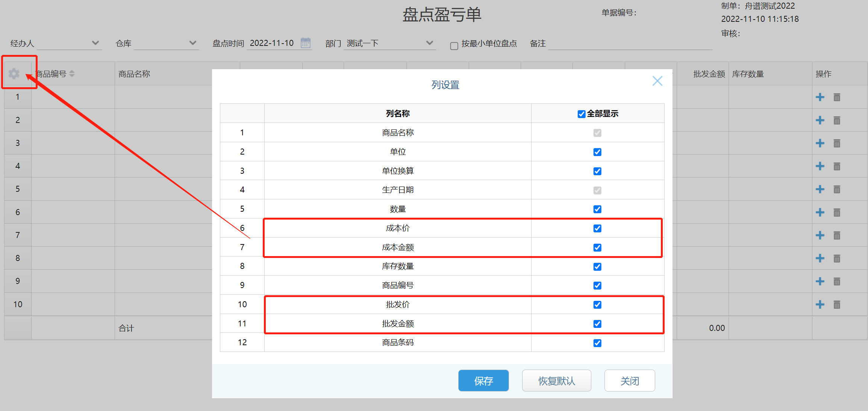Click the 关闭 button
This screenshot has width=868, height=411.
[x=630, y=381]
